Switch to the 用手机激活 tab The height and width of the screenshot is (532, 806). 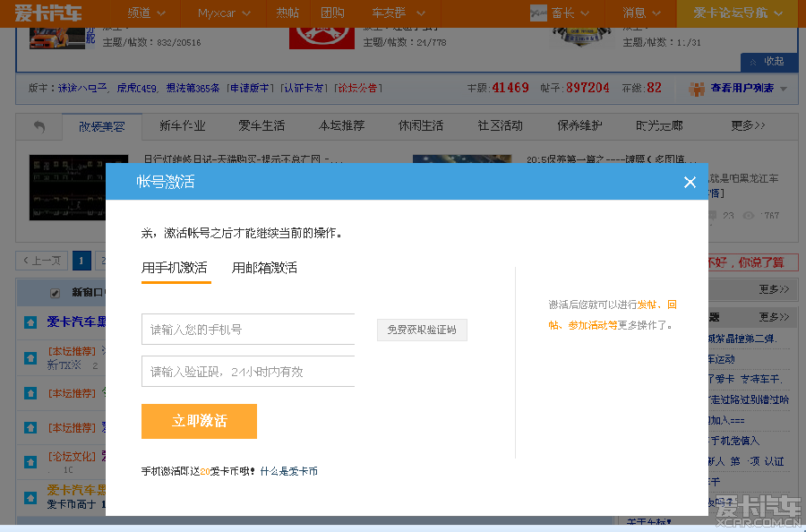coord(175,267)
